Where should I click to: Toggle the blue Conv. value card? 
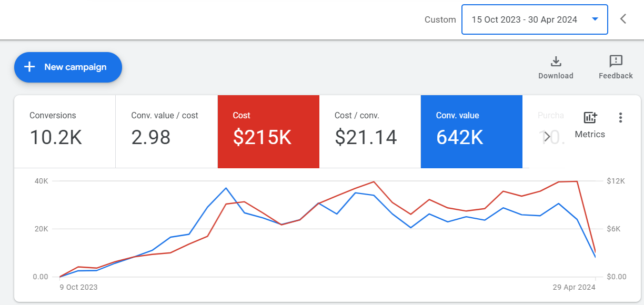click(x=471, y=131)
